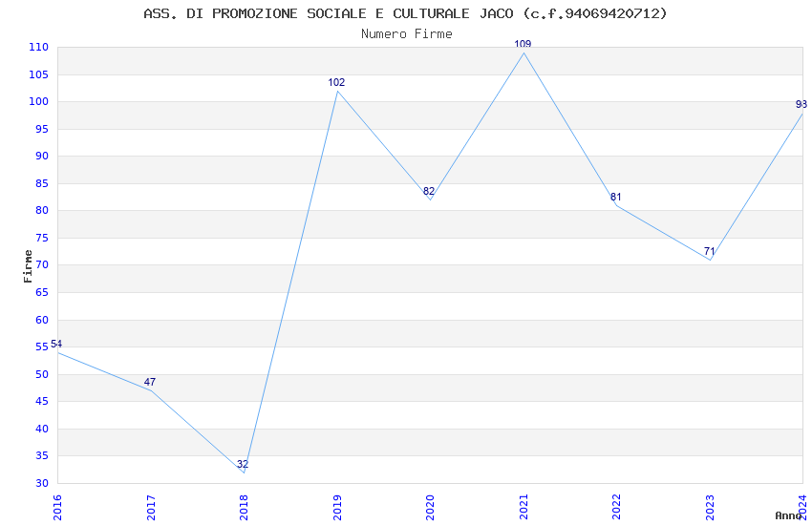Click the 'Numero Firme' subtitle
812x525 pixels.
pyautogui.click(x=407, y=34)
